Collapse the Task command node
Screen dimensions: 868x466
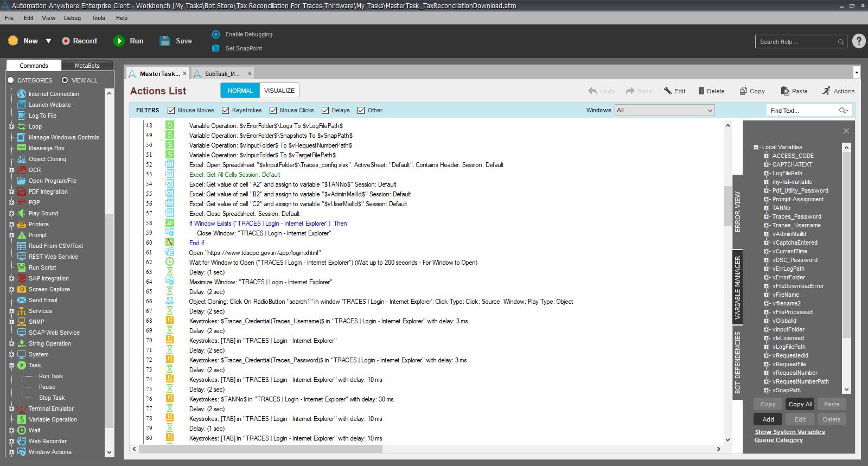click(x=11, y=365)
